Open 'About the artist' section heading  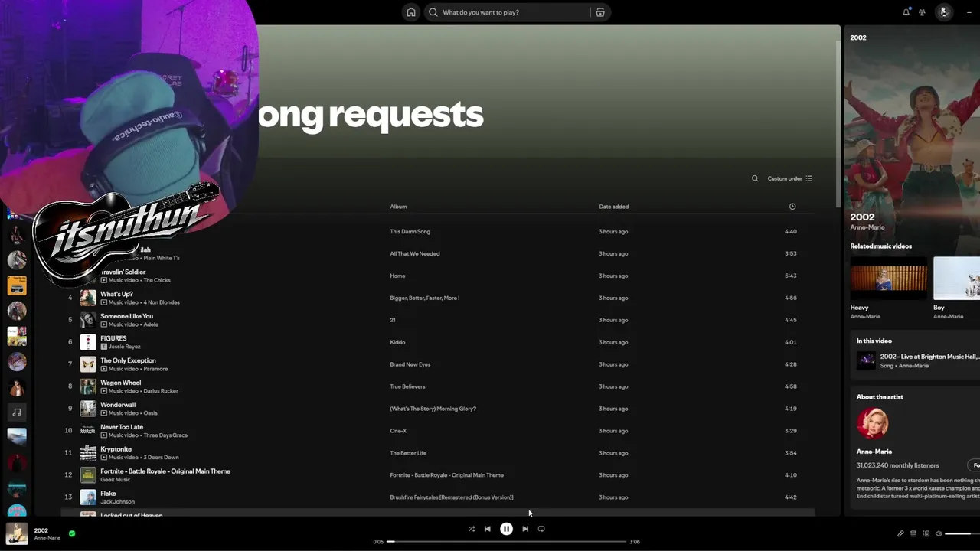coord(880,397)
